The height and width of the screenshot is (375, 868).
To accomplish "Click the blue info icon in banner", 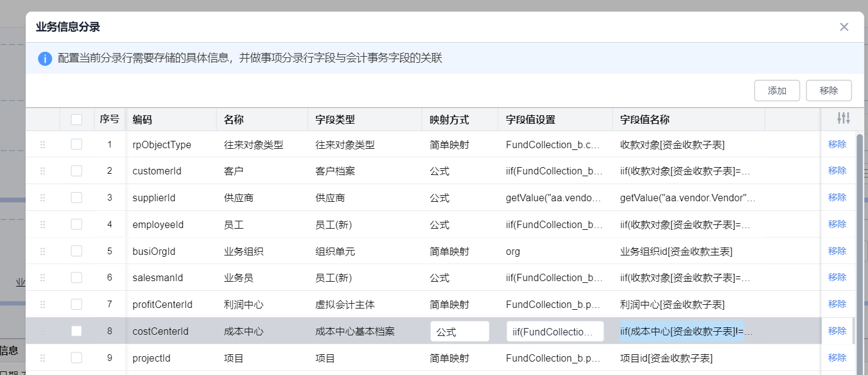I will [x=45, y=59].
